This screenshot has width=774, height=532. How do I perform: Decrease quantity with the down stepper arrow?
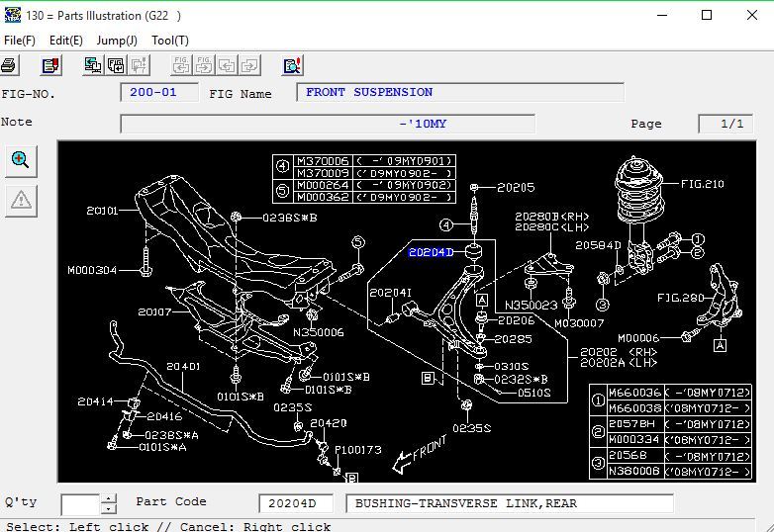(x=109, y=509)
